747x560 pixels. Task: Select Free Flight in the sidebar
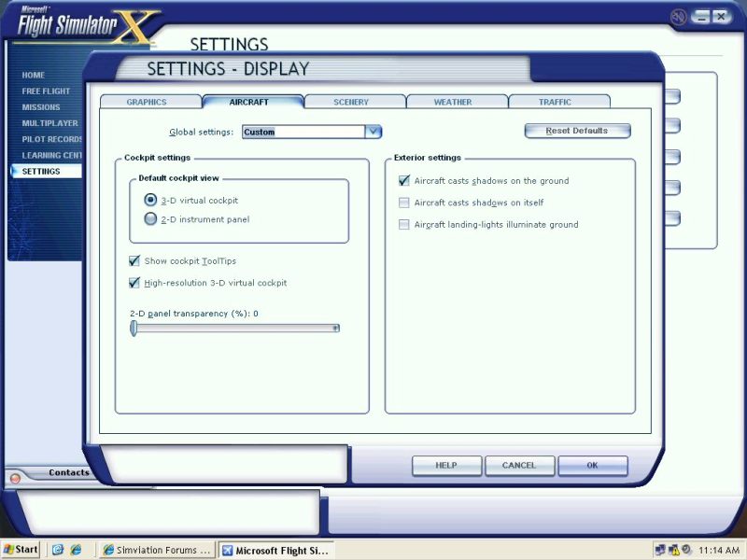pyautogui.click(x=46, y=91)
